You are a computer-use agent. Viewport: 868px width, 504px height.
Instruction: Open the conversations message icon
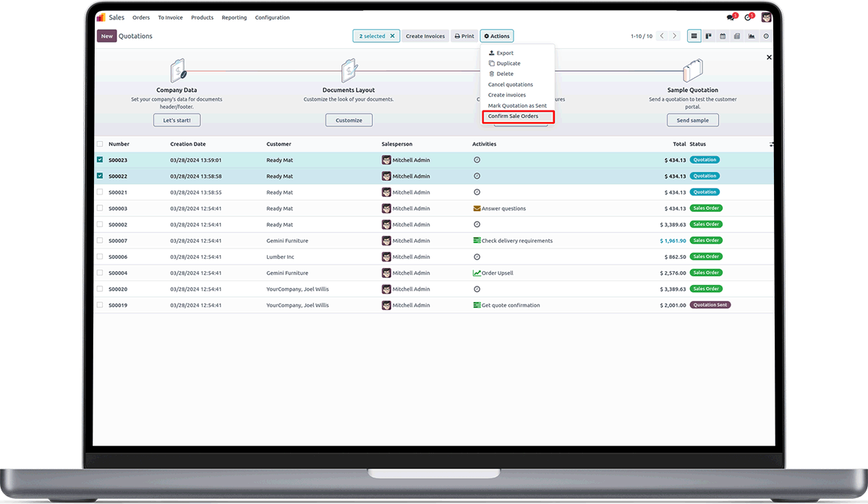731,17
